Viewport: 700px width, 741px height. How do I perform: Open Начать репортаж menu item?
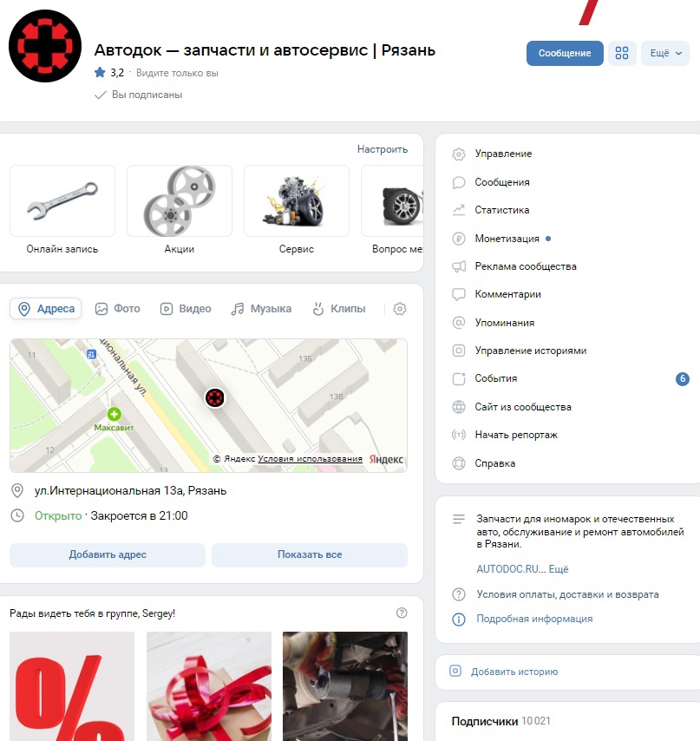point(516,435)
